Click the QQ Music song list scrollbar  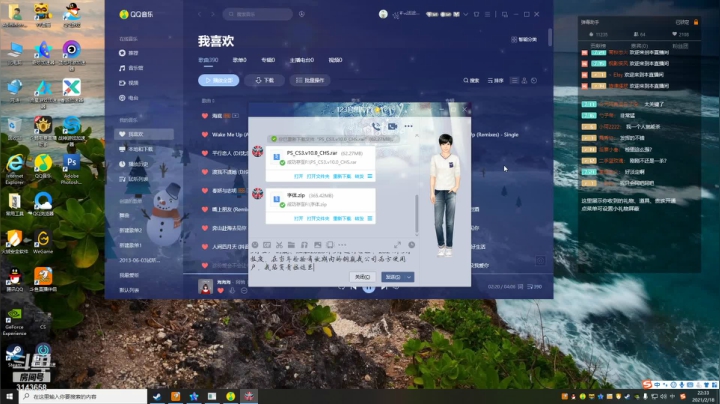550,37
